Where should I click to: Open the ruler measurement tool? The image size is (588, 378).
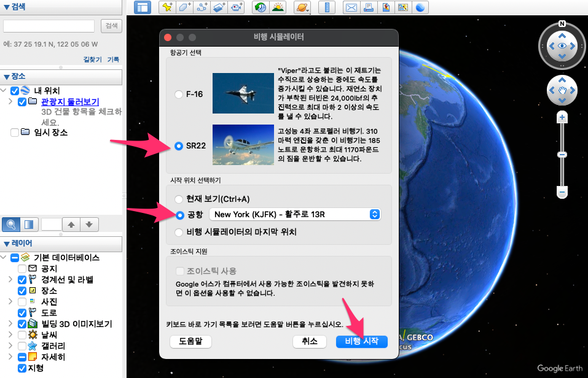point(327,7)
